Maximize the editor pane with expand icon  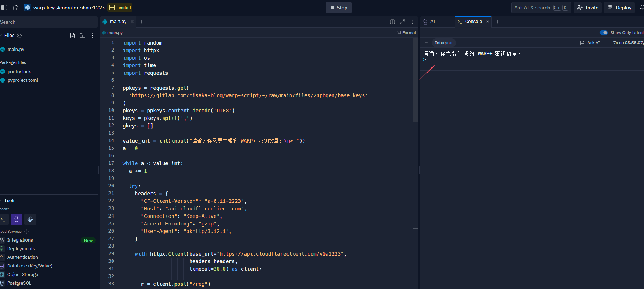point(402,22)
